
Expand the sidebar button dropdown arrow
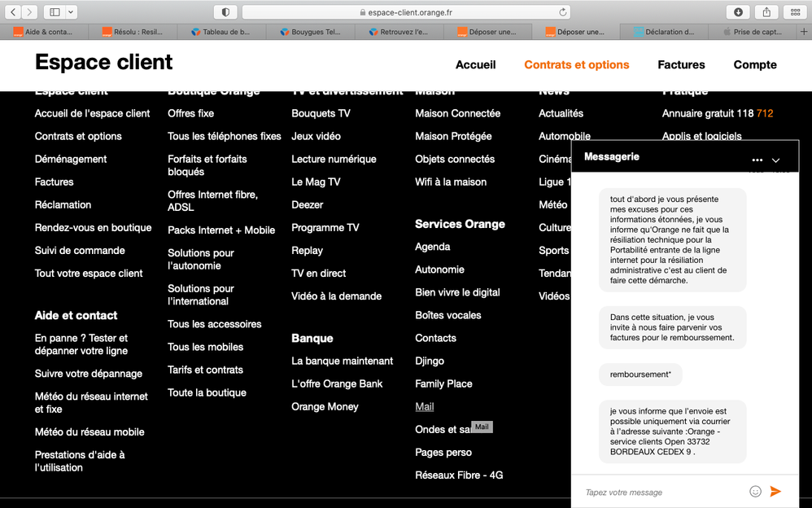click(x=72, y=12)
